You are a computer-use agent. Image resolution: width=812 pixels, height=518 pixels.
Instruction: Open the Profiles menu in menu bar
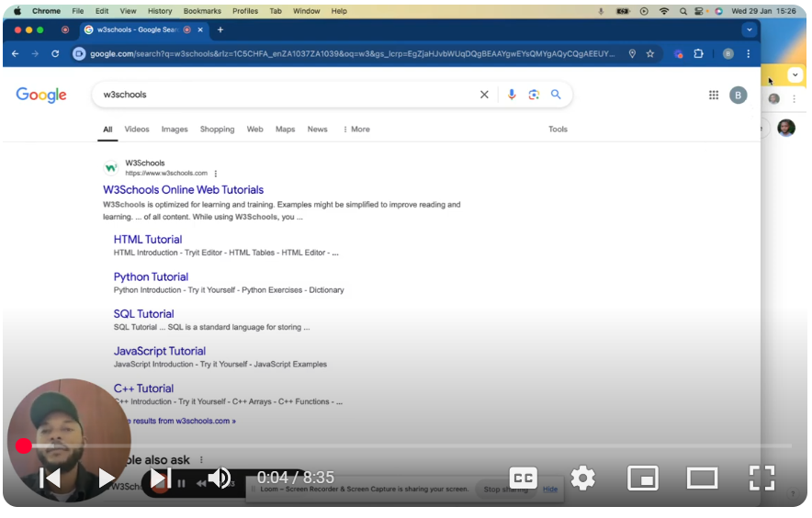click(x=245, y=11)
